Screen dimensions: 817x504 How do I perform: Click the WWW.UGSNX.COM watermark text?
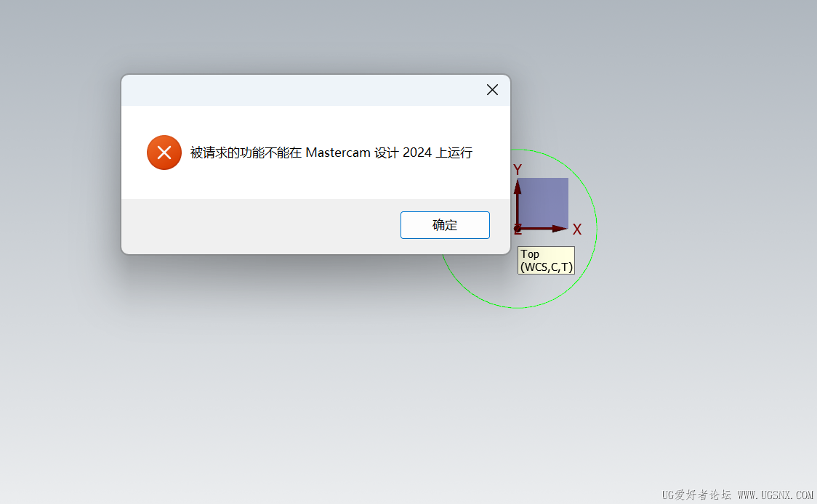click(776, 495)
